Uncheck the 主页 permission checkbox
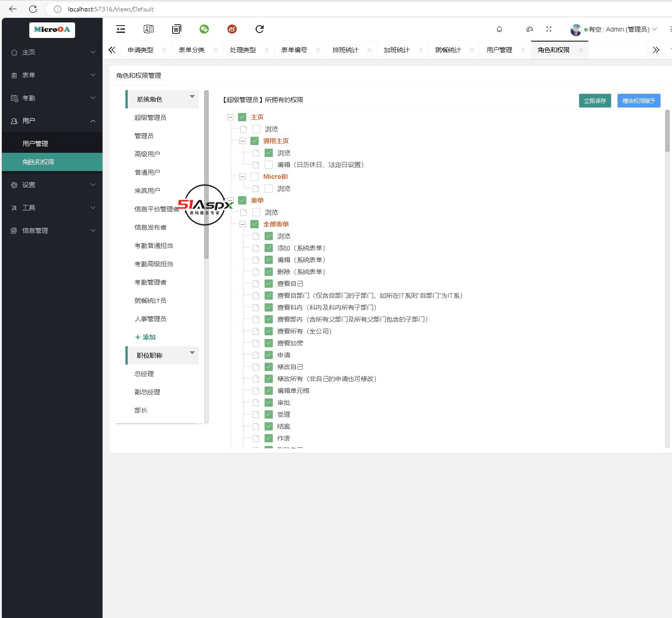The image size is (672, 618). [242, 117]
